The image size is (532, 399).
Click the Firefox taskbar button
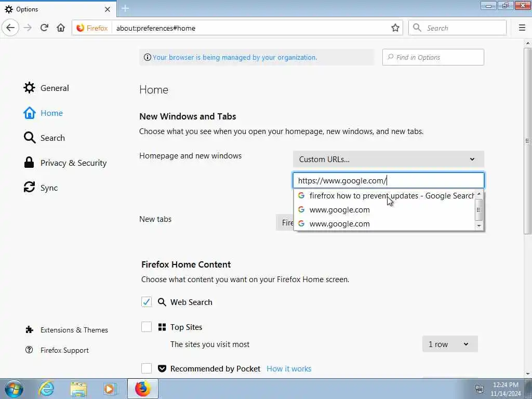[142, 389]
